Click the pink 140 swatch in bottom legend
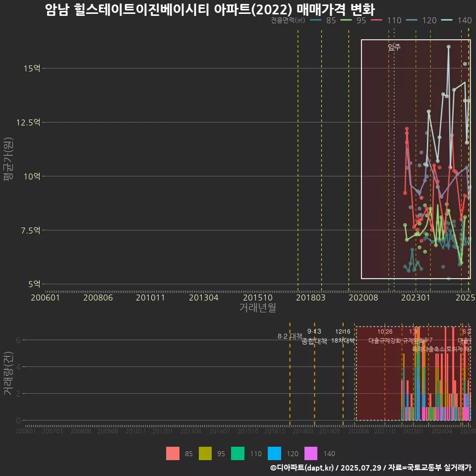This screenshot has width=476, height=476. coord(311,453)
